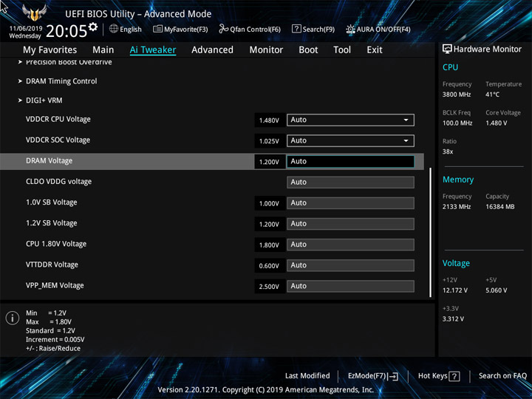
Task: Click the 1.480V VDDCR CPU reading
Action: point(269,120)
